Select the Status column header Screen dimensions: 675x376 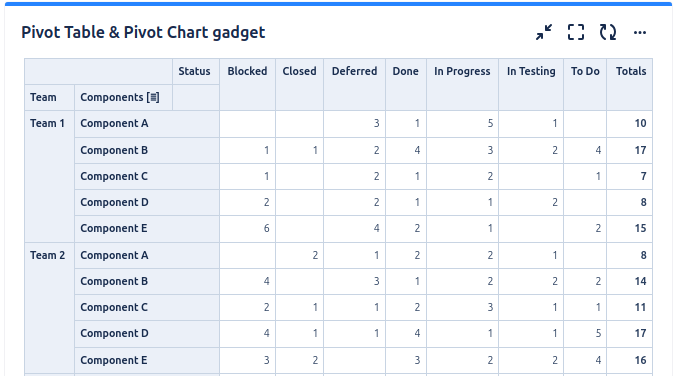coord(195,71)
